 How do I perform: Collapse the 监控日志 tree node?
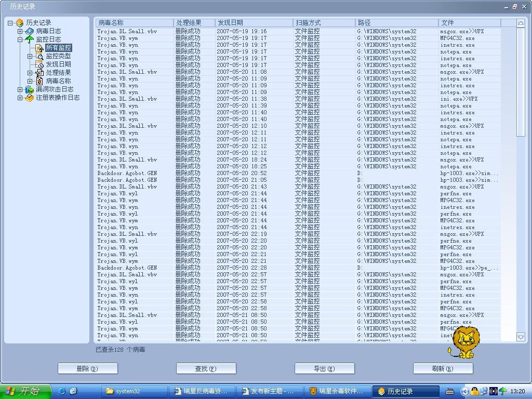(x=20, y=39)
